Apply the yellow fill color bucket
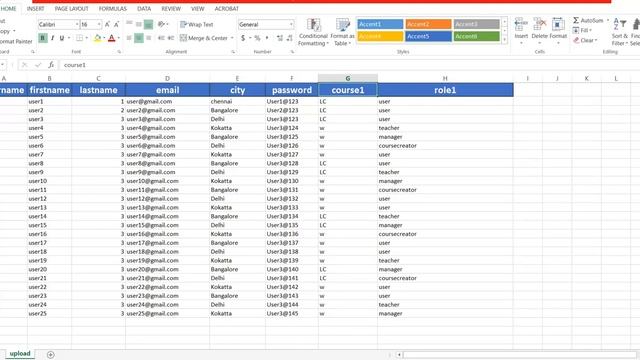This screenshot has width=640, height=360. [x=98, y=38]
